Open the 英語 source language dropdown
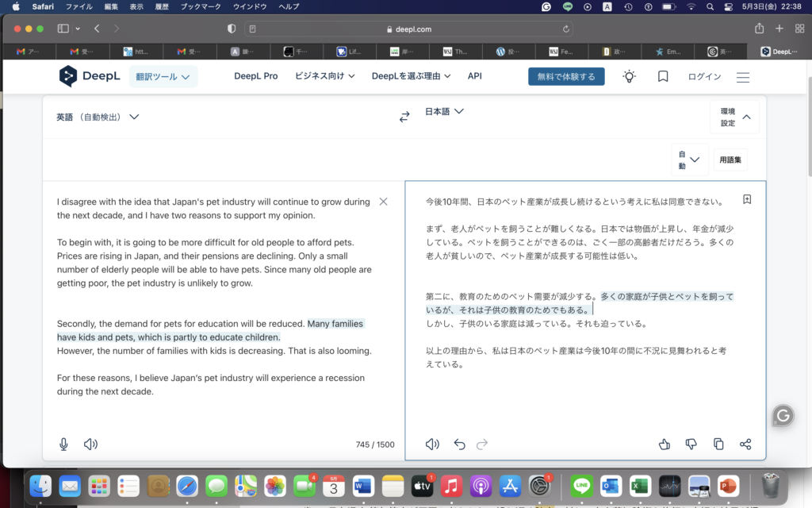 click(x=98, y=117)
